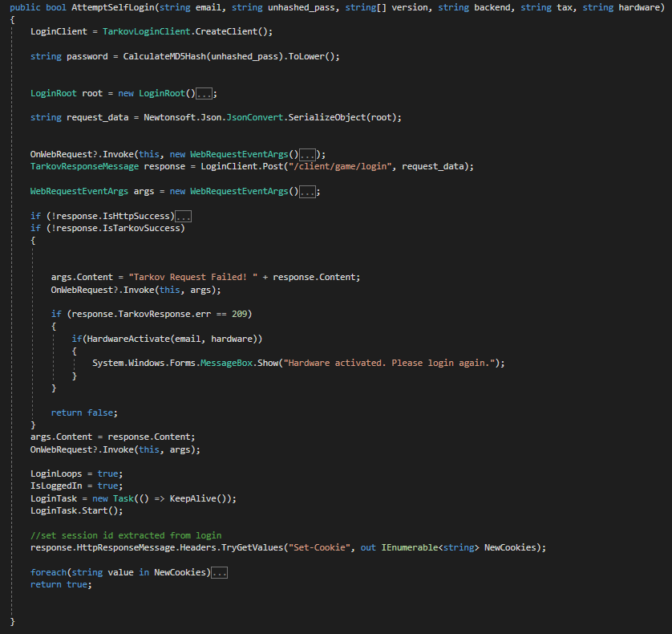672x634 pixels.
Task: Click the LoginClient.Post method call
Action: pyautogui.click(x=242, y=166)
